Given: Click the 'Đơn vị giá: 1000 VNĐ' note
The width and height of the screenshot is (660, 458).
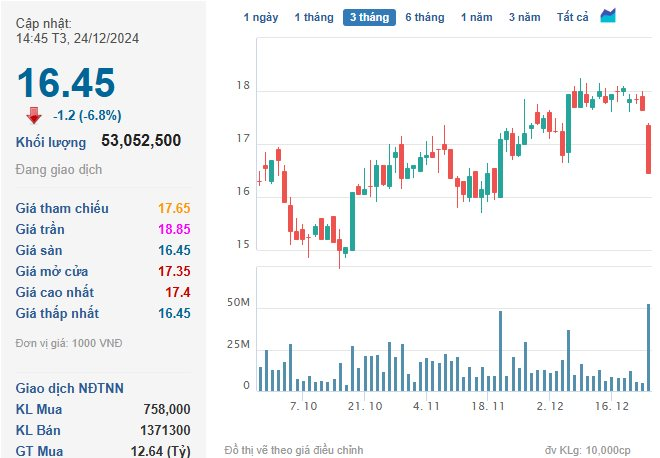Looking at the screenshot, I should (x=69, y=344).
